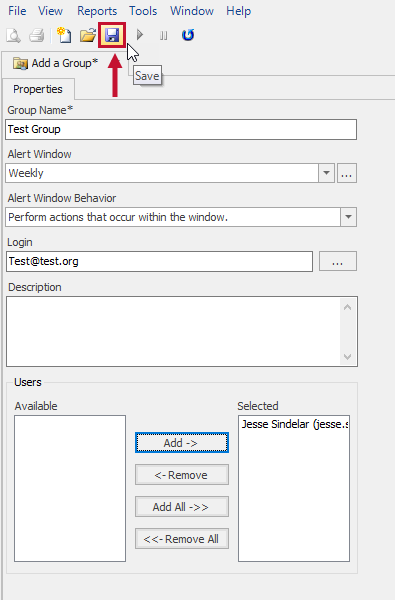Expand the Alert Window Behavior dropdown
Viewport: 395px width, 600px height.
pyautogui.click(x=348, y=217)
